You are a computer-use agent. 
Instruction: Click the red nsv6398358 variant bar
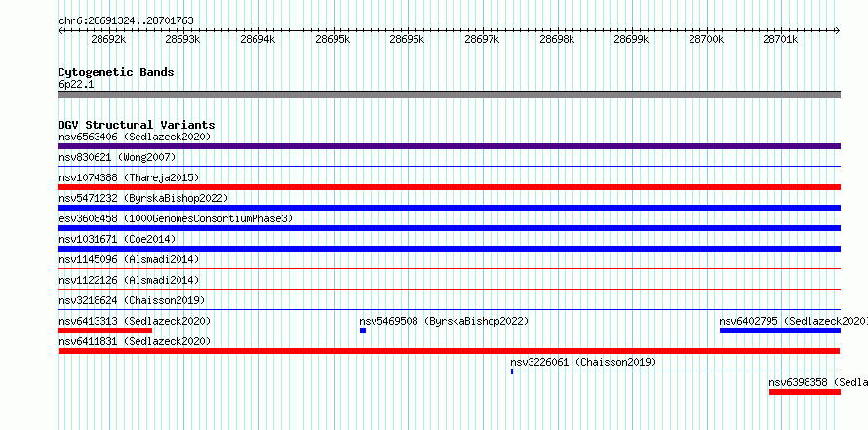click(805, 392)
